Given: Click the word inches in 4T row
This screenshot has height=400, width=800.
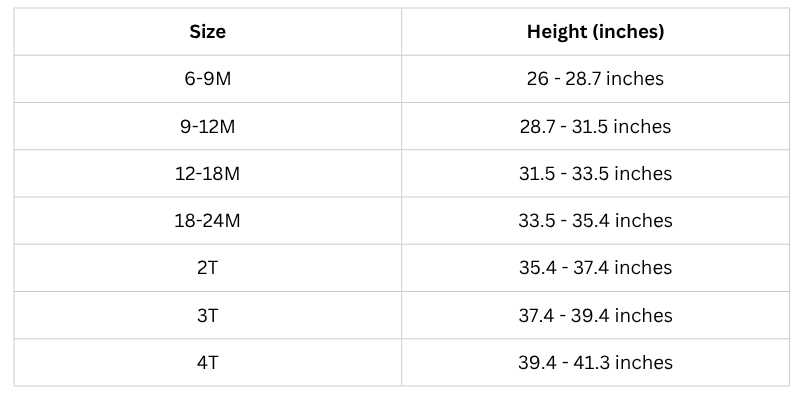Looking at the screenshot, I should [644, 362].
